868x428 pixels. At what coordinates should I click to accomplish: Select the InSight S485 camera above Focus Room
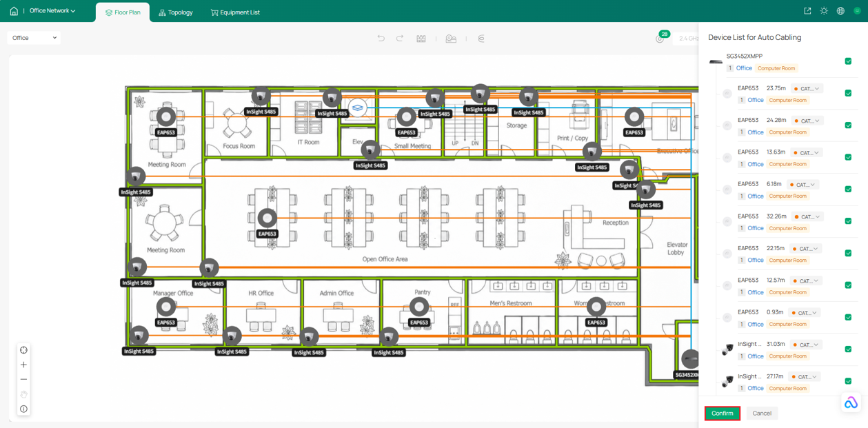point(261,96)
